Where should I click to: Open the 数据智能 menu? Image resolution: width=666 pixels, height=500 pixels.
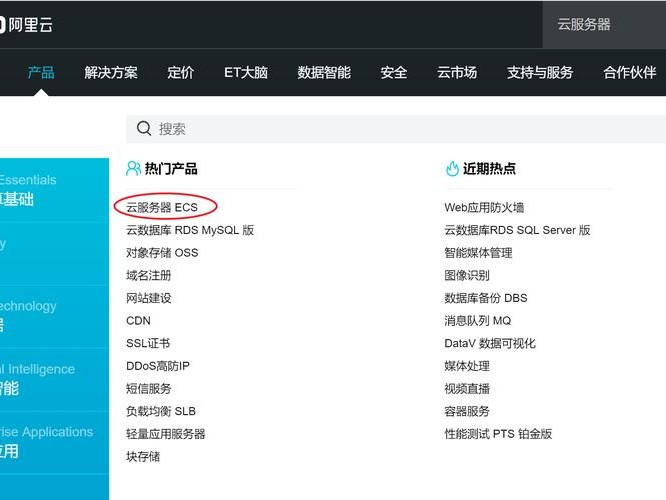[x=324, y=72]
